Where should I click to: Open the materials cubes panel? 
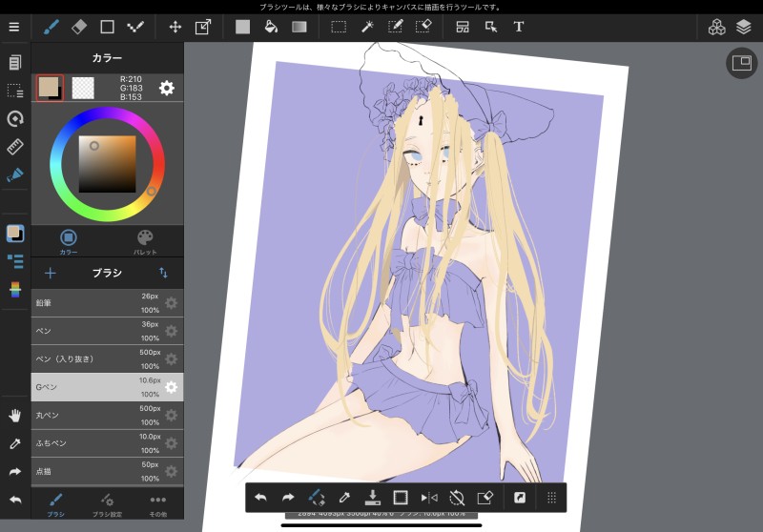click(716, 28)
